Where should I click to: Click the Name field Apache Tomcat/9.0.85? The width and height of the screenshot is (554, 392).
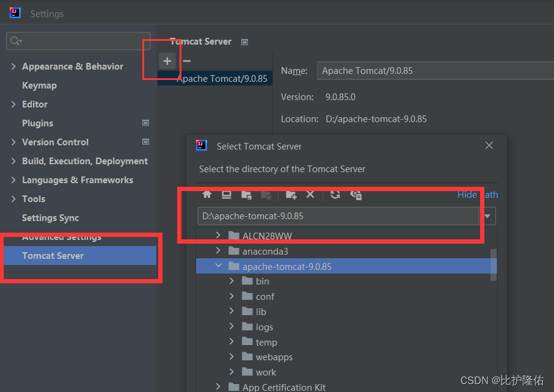(x=436, y=71)
